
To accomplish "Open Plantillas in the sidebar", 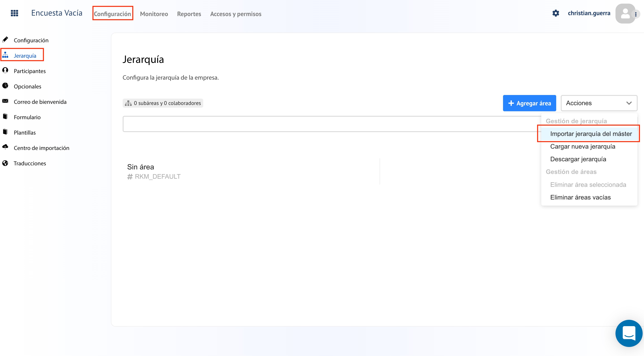I will [x=25, y=132].
